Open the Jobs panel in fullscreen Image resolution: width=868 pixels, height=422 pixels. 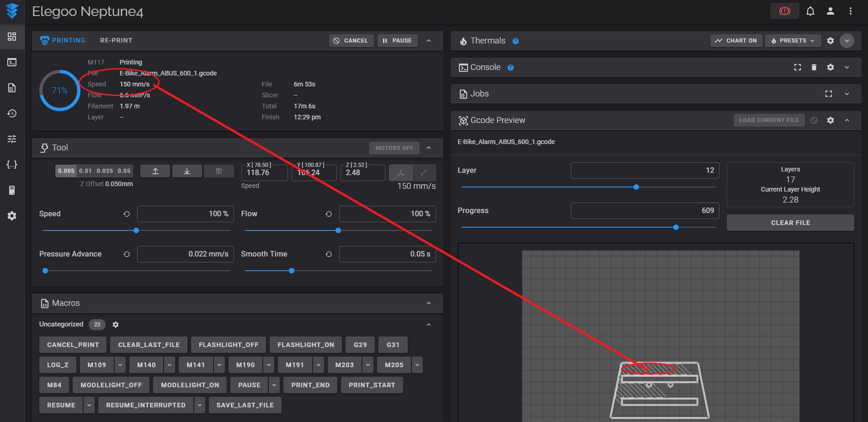pos(829,94)
